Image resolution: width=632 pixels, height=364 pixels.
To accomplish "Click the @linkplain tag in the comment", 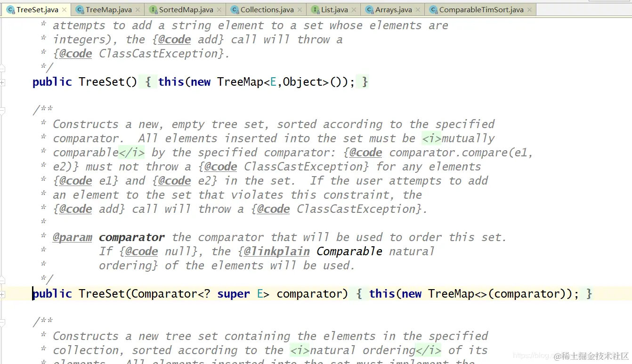I will pos(277,251).
